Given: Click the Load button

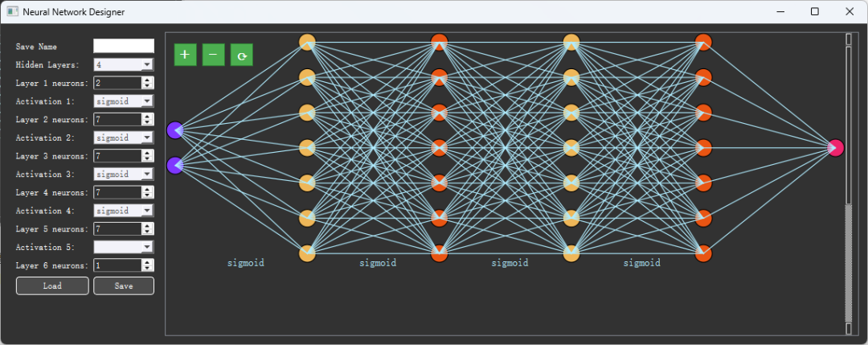Looking at the screenshot, I should [52, 285].
